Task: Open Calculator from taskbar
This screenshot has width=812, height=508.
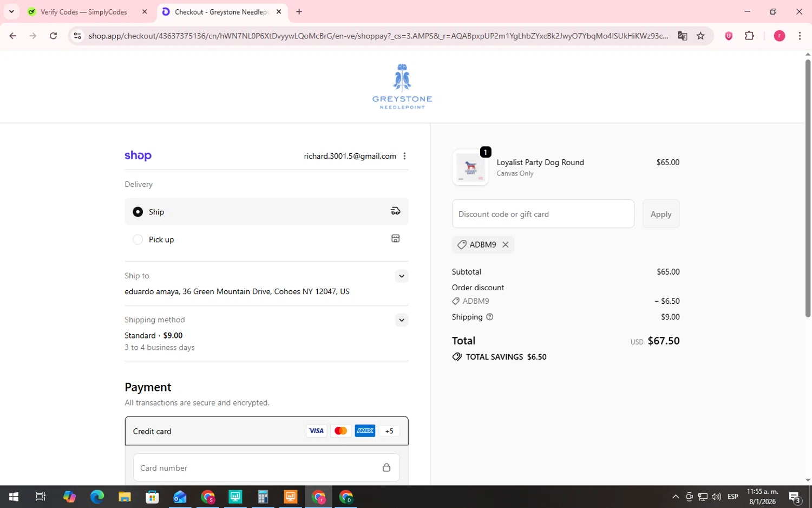Action: (x=263, y=497)
